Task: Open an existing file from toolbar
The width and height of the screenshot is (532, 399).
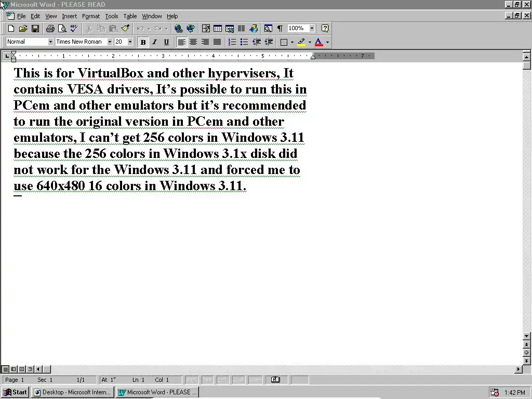Action: tap(23, 29)
